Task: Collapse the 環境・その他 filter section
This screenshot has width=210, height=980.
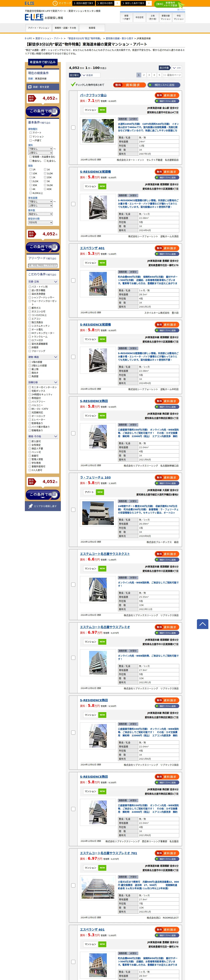Action: click(x=43, y=436)
